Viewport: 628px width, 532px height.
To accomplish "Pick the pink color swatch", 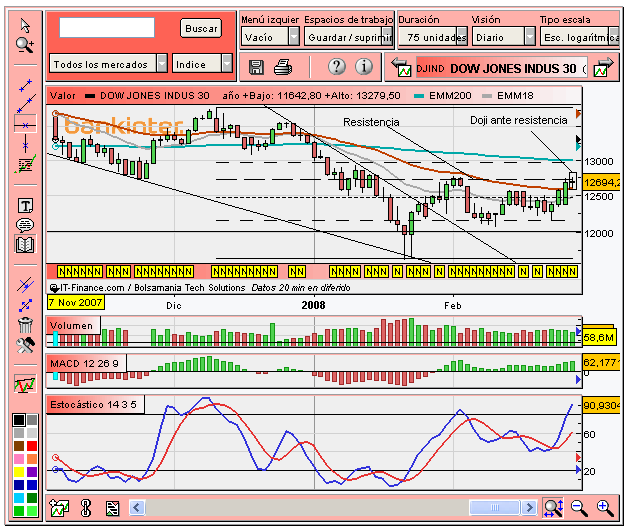I will 19,459.
